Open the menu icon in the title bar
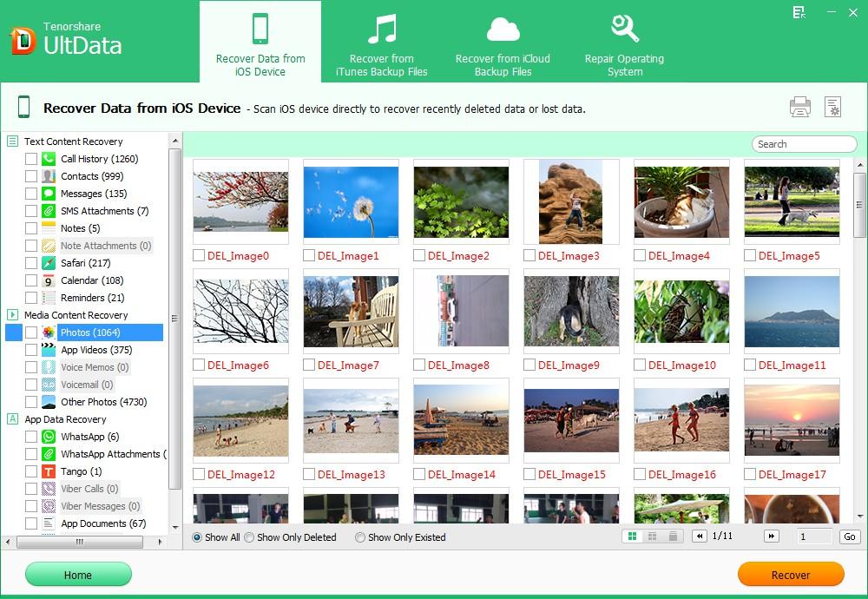The height and width of the screenshot is (599, 868). [799, 12]
